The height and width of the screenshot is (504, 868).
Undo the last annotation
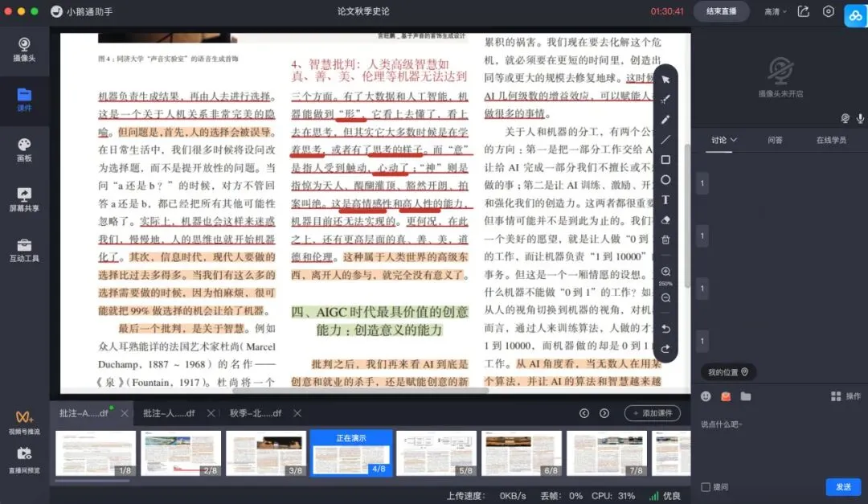[x=666, y=329]
